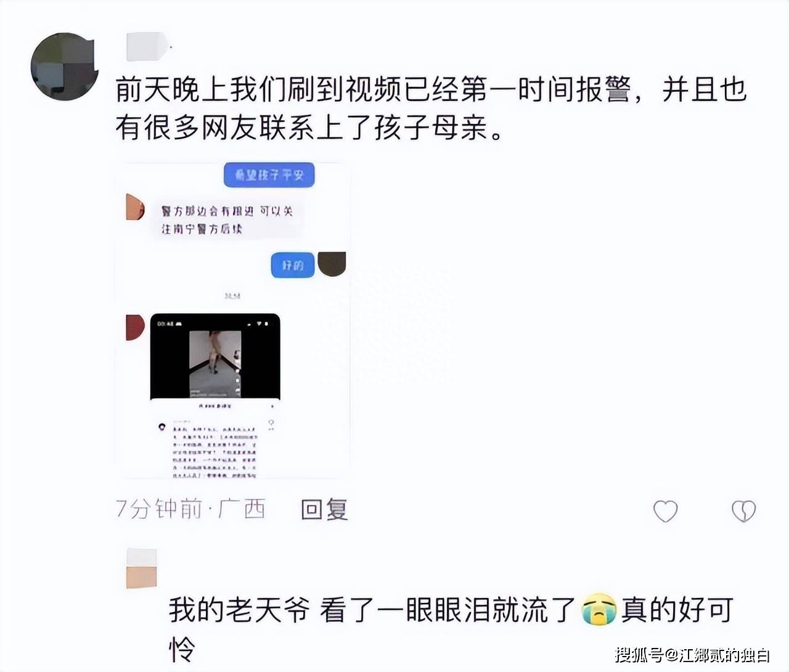
Task: Open the first commenter's round avatar
Action: [x=65, y=67]
